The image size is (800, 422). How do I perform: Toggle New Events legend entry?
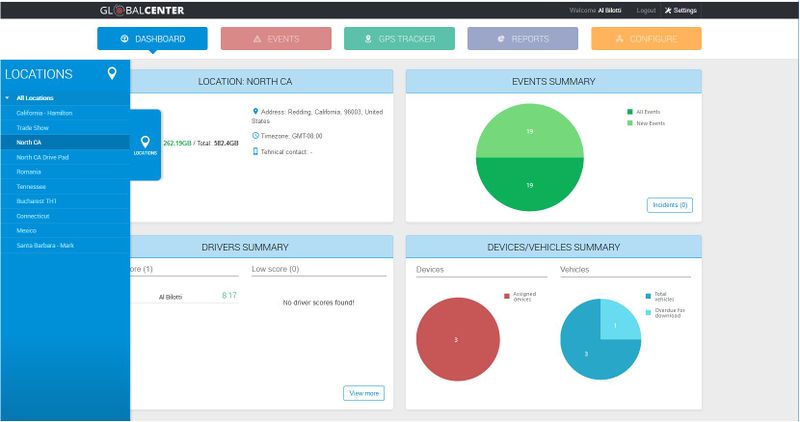pyautogui.click(x=629, y=123)
